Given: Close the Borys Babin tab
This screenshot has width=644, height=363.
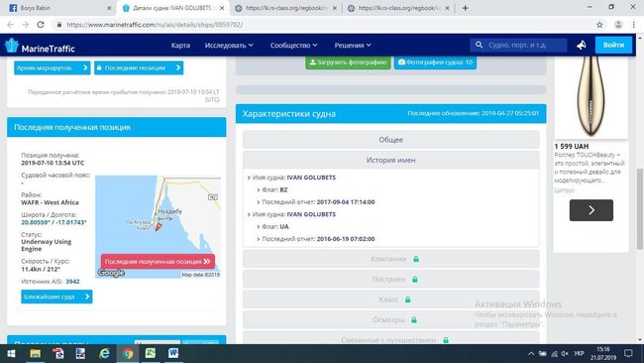Looking at the screenshot, I should coord(109,8).
